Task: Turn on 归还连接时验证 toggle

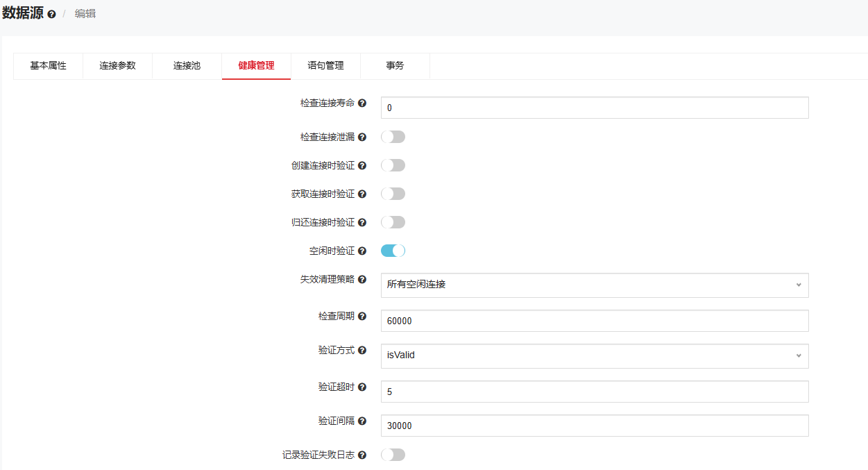Action: pyautogui.click(x=393, y=222)
